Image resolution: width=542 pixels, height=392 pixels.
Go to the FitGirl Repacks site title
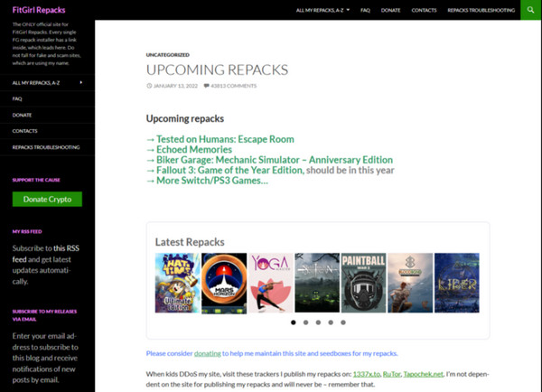tap(39, 10)
